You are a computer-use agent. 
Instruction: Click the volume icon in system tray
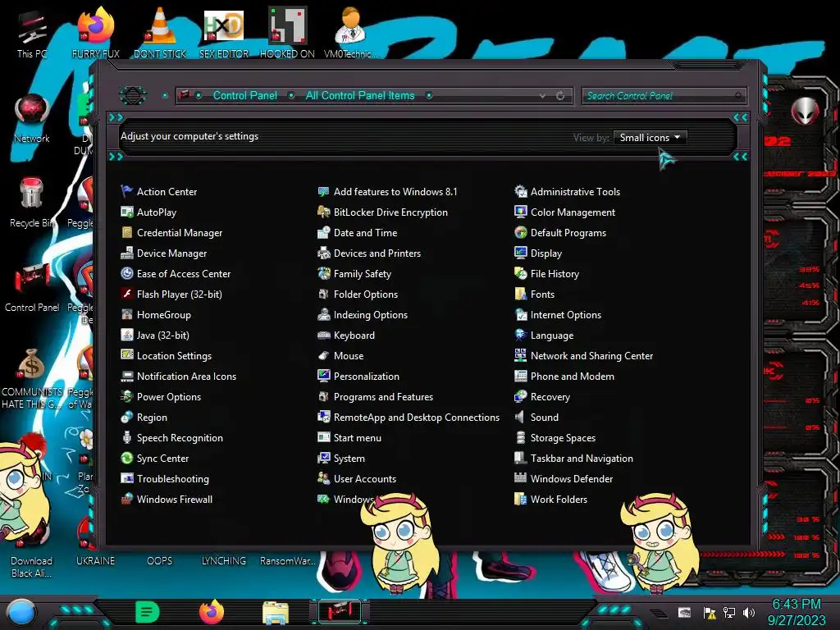click(750, 612)
